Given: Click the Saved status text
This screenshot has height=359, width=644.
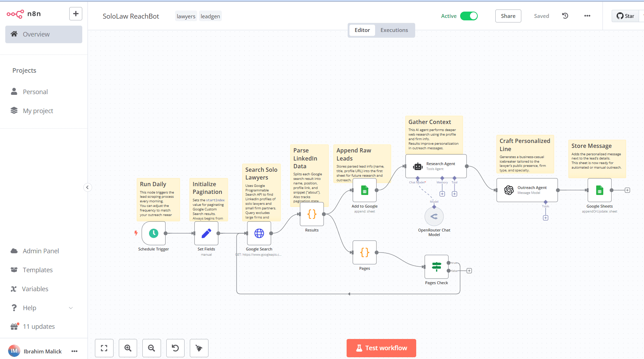Looking at the screenshot, I should [x=541, y=16].
